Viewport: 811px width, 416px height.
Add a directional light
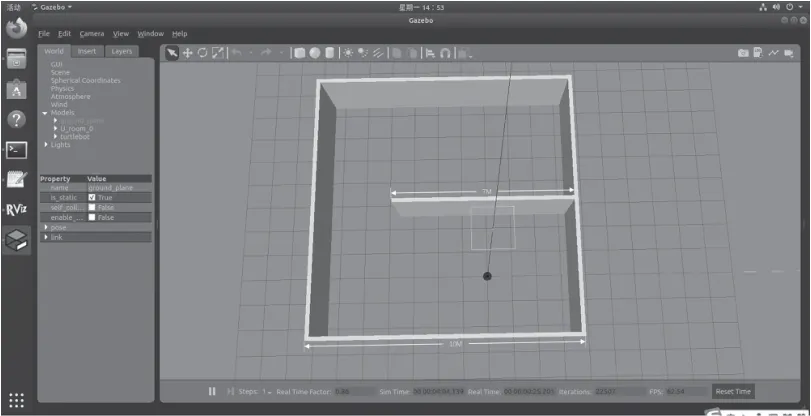(x=378, y=53)
